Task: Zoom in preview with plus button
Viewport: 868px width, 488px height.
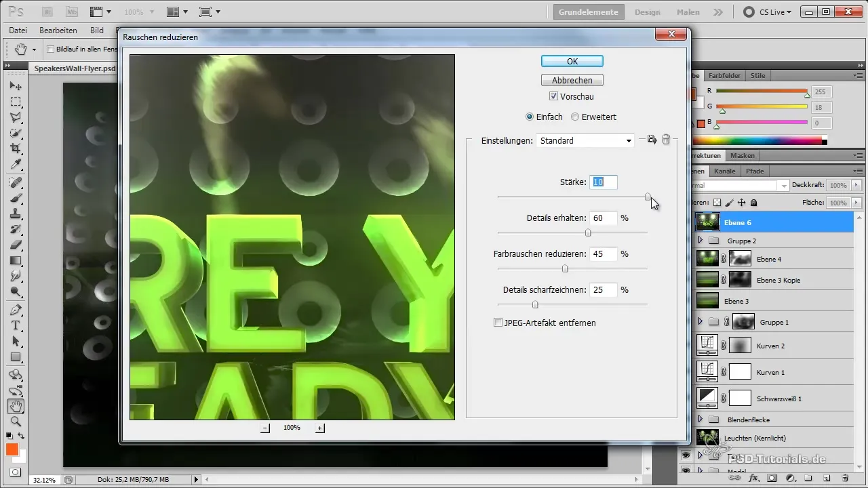Action: (x=320, y=428)
